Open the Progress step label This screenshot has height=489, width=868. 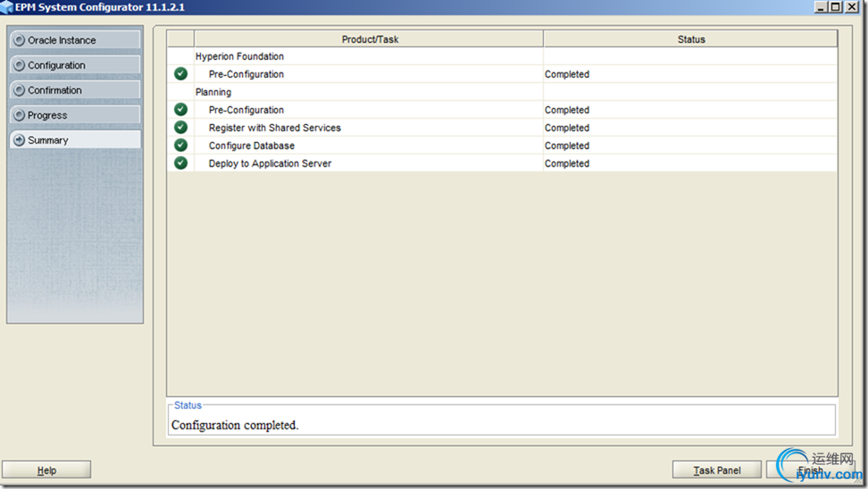(x=47, y=115)
